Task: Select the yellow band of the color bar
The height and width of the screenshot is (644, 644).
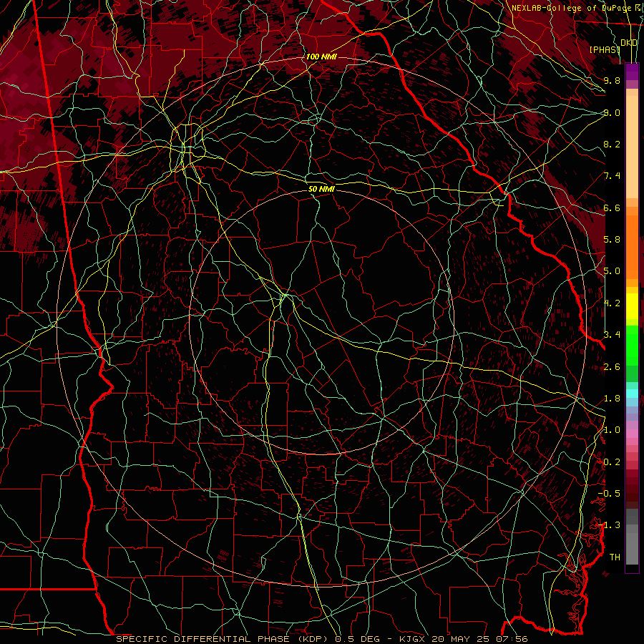Action: pyautogui.click(x=632, y=306)
